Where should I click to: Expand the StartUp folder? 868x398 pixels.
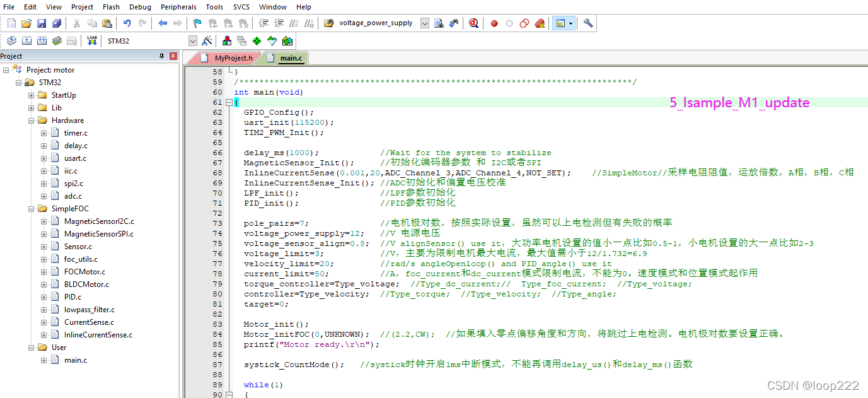pyautogui.click(x=32, y=95)
